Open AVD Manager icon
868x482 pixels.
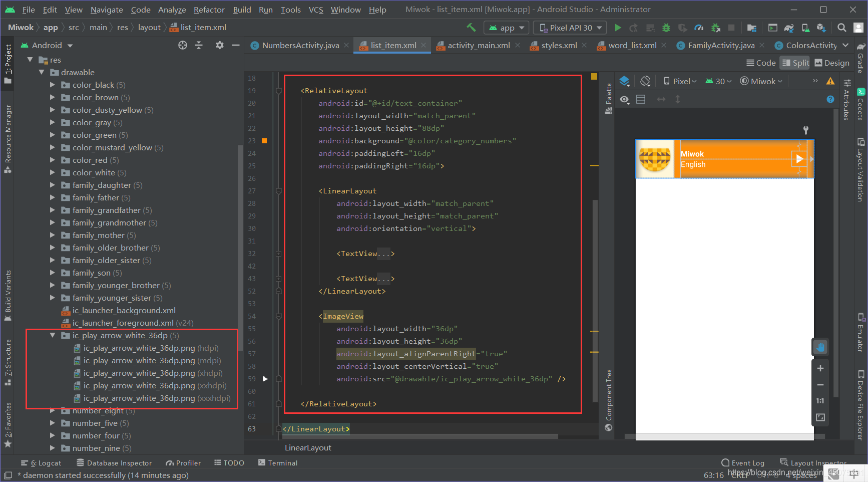(805, 28)
